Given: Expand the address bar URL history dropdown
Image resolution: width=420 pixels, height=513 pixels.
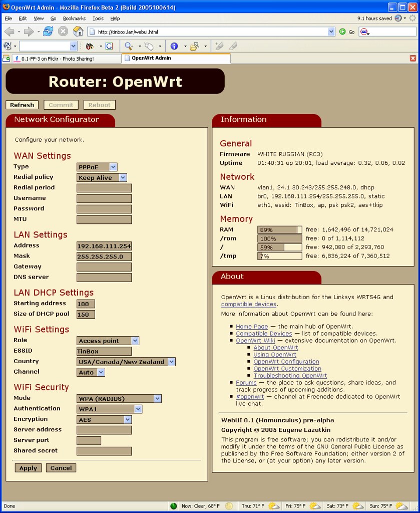Looking at the screenshot, I should (x=331, y=32).
